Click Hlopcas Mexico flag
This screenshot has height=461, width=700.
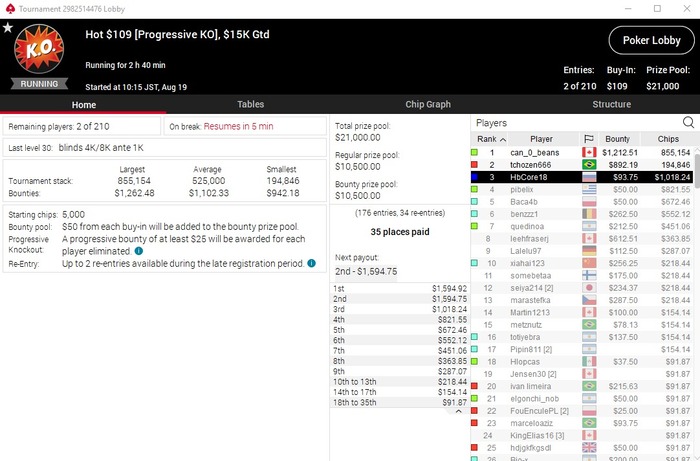[x=589, y=361]
